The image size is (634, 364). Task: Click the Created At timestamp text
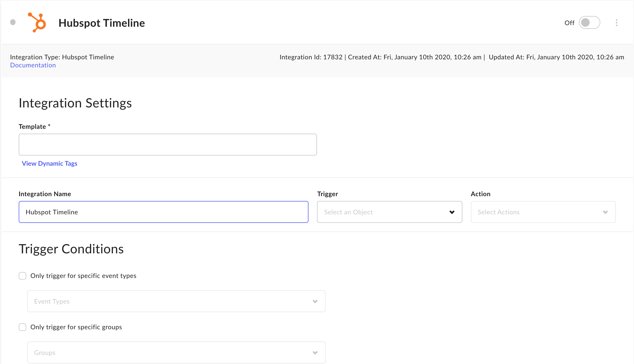tap(415, 57)
